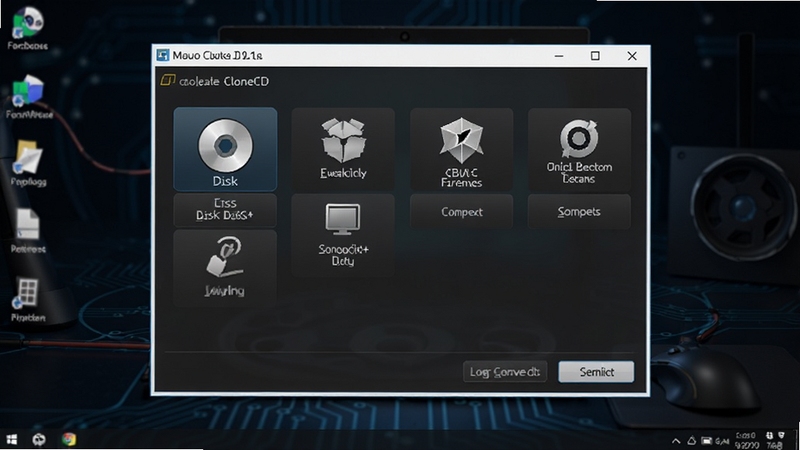Screen dimensions: 800x450
Task: Open the Windows Start menu
Action: point(11,439)
